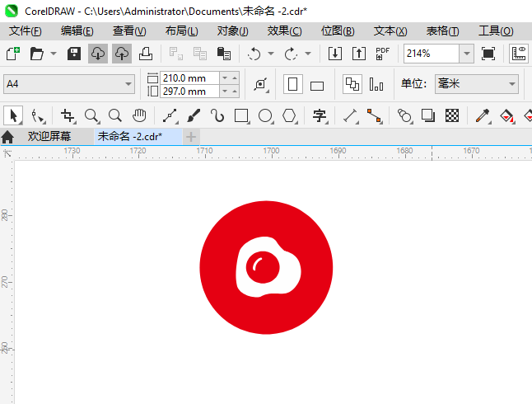Select the Connector tool
This screenshot has width=532, height=404.
[x=374, y=115]
